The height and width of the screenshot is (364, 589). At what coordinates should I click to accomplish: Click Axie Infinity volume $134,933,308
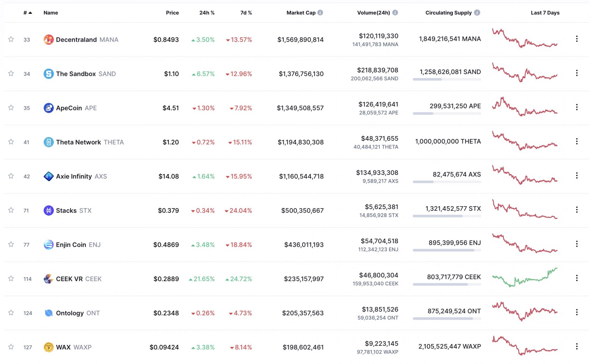click(x=377, y=173)
